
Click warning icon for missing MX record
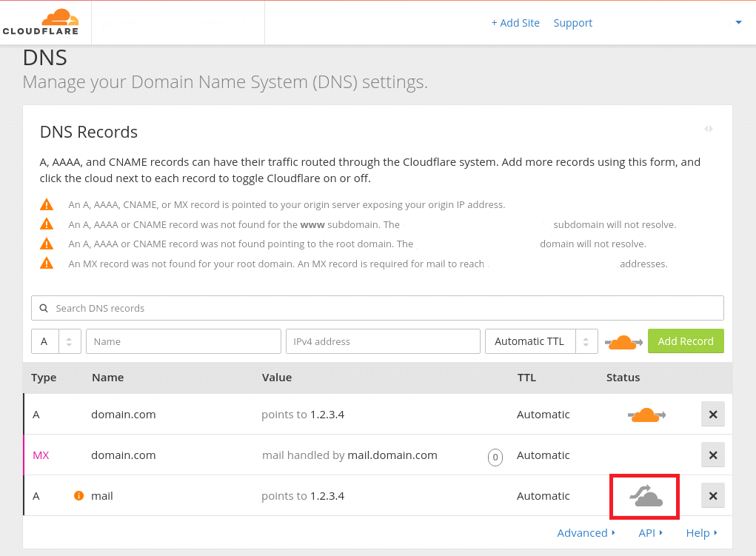47,264
